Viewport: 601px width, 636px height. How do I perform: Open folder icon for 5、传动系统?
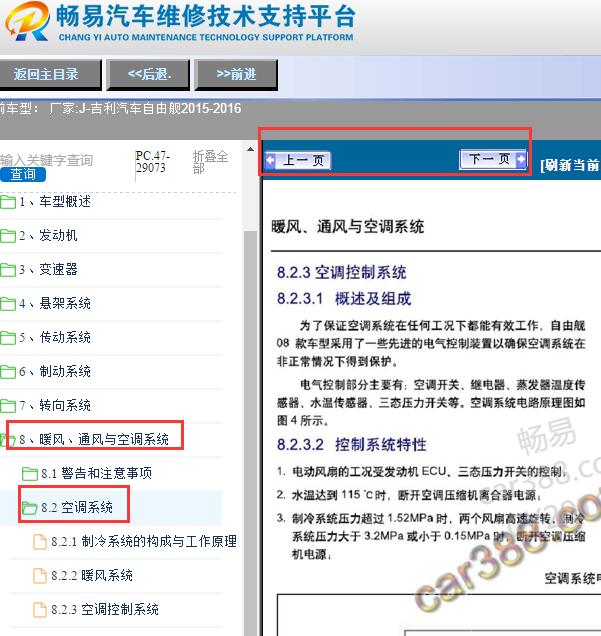point(8,338)
